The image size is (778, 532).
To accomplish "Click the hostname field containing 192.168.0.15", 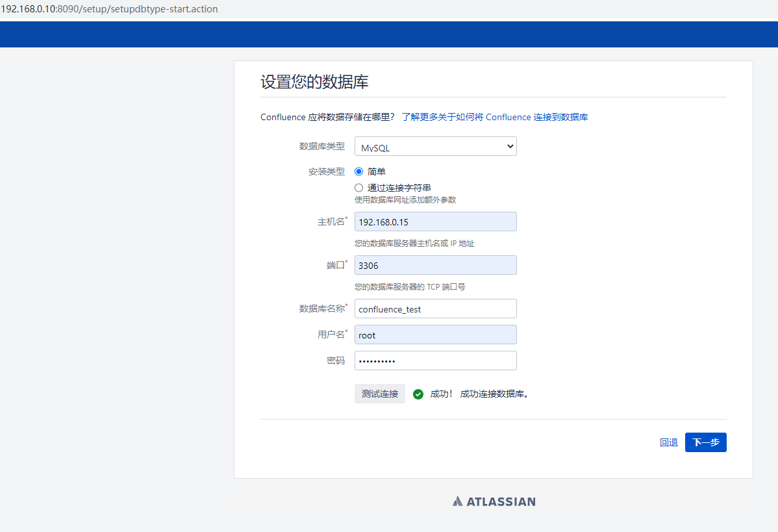I will (x=435, y=222).
